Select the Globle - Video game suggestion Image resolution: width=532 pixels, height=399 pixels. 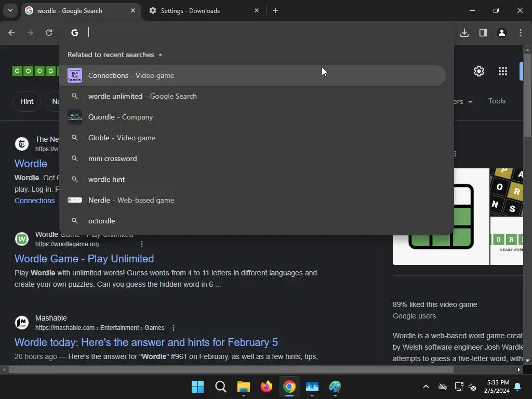pos(252,138)
